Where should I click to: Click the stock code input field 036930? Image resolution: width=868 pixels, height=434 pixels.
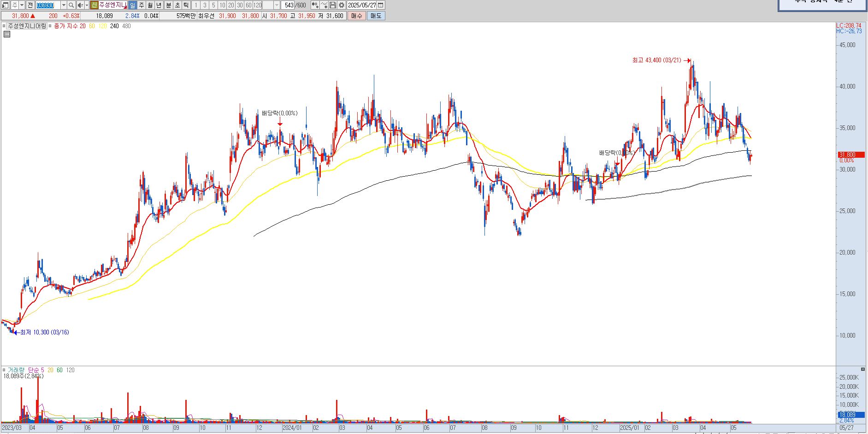tap(48, 5)
